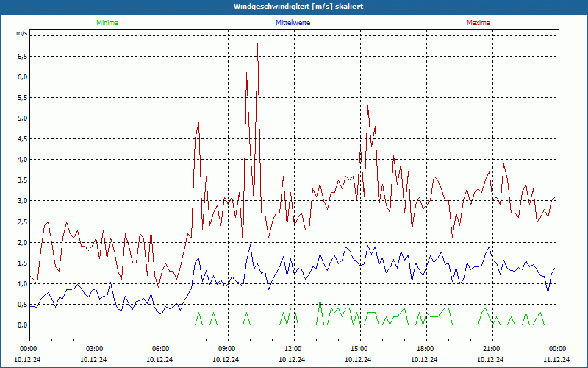This screenshot has height=368, width=588.
Task: Click the 10.12.24 date under 12:00
Action: click(x=292, y=359)
